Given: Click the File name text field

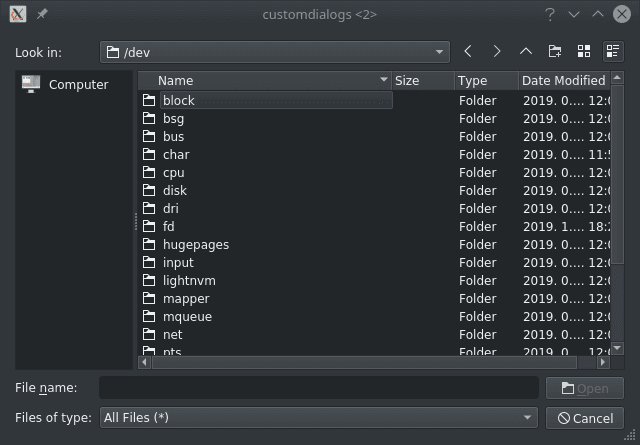Looking at the screenshot, I should pyautogui.click(x=318, y=388).
